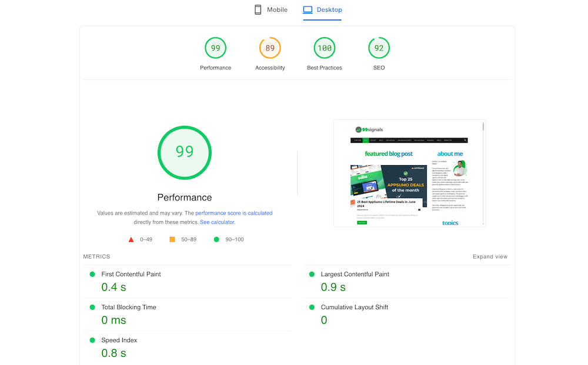
Task: Click the Performance score gauge showing 99
Action: click(x=215, y=48)
